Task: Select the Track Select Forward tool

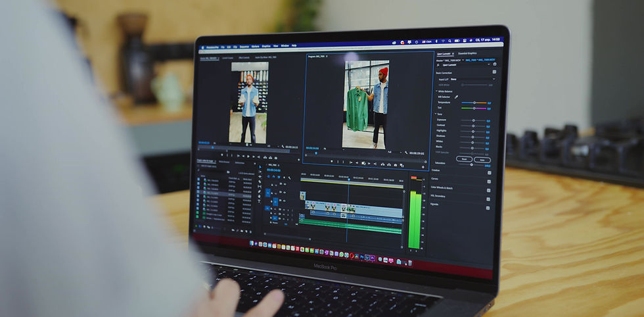Action: click(260, 172)
